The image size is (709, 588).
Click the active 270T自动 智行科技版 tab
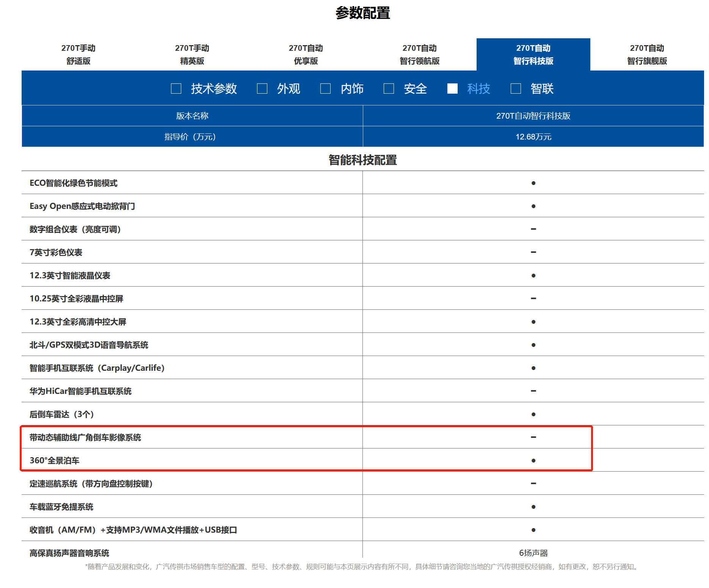point(533,55)
